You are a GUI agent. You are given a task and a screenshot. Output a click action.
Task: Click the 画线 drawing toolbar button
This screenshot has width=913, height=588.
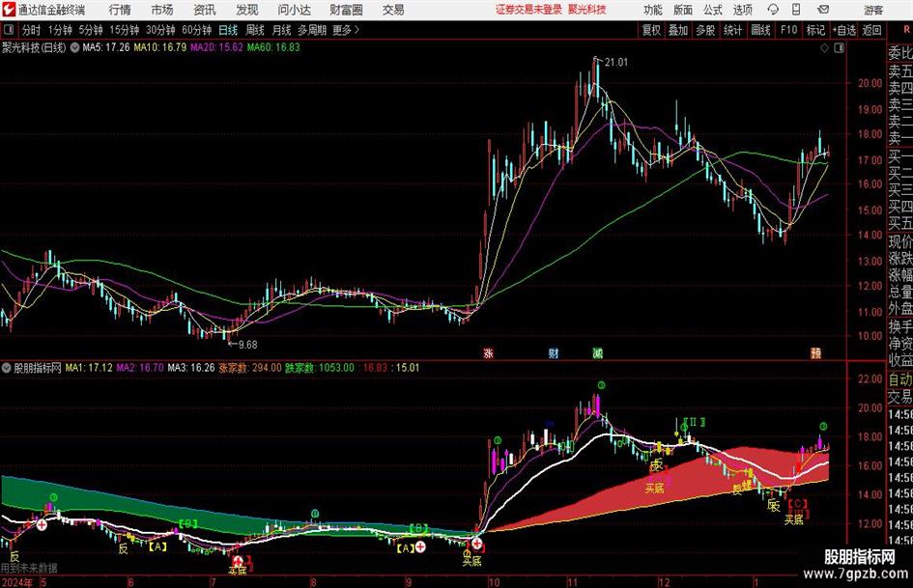point(760,30)
